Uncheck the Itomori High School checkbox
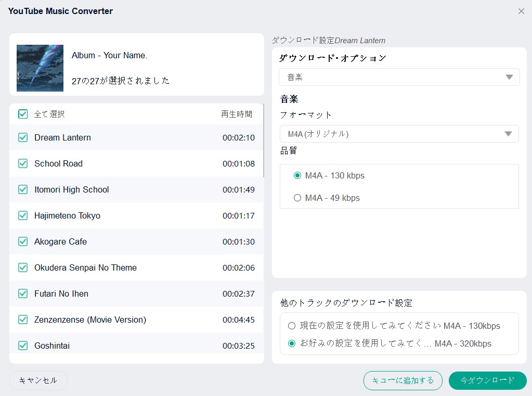The height and width of the screenshot is (396, 532). point(23,189)
